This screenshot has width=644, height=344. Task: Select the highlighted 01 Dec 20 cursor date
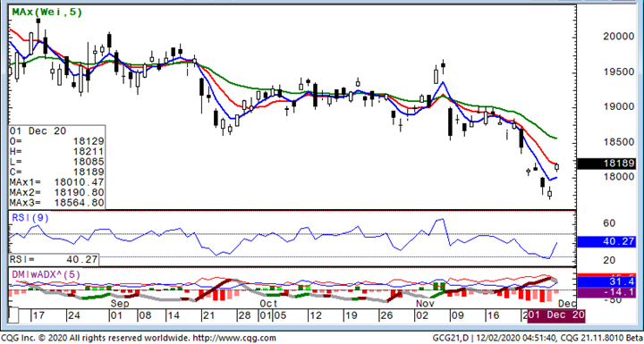coord(555,316)
